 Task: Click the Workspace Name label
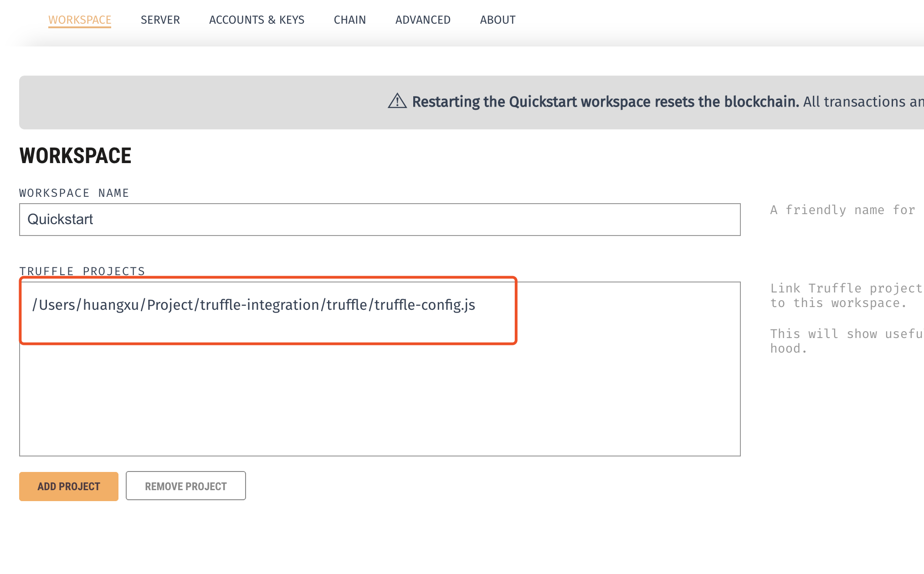pos(74,193)
